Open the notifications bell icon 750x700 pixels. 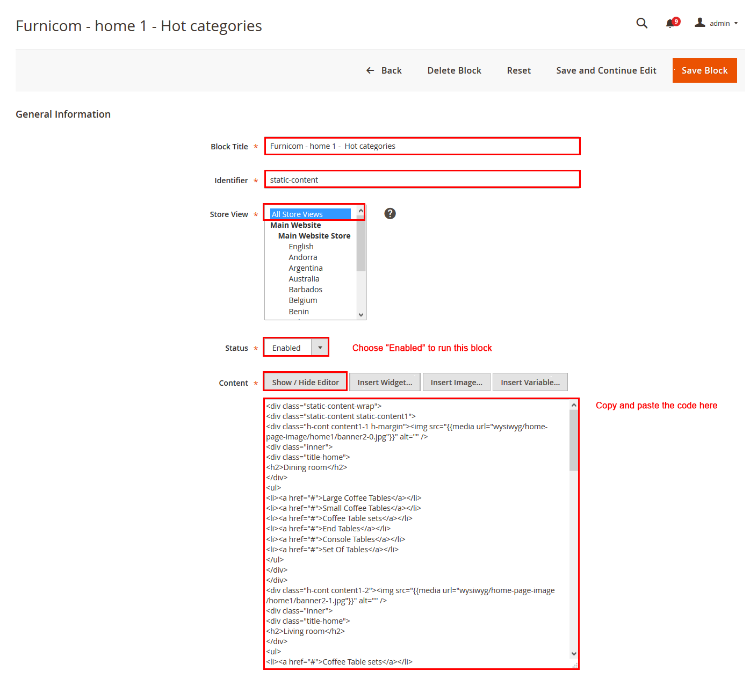coord(672,23)
